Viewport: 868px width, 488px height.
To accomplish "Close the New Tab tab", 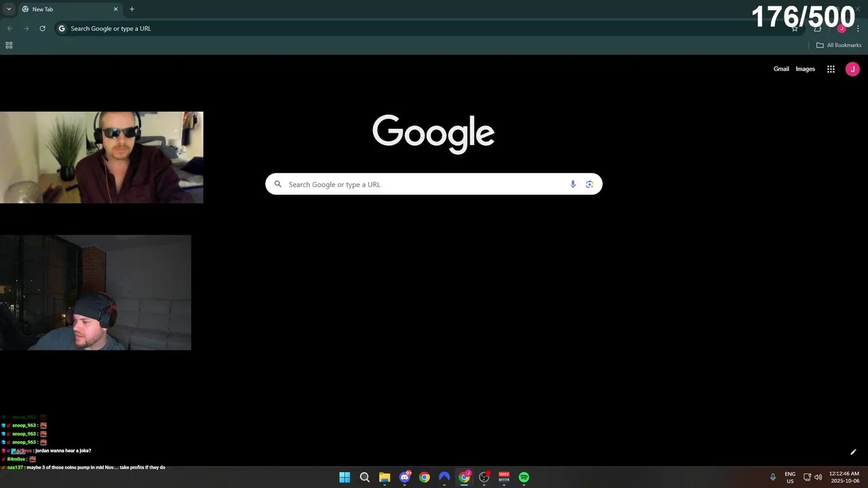I will pyautogui.click(x=115, y=9).
